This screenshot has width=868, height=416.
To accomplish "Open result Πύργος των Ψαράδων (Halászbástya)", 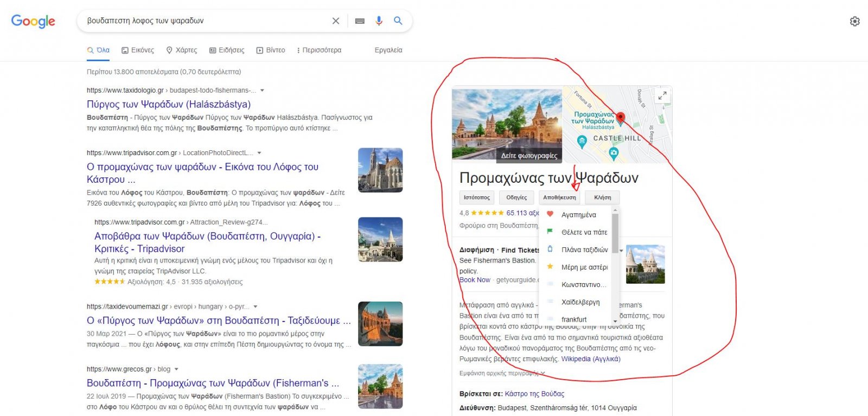I will tap(169, 104).
